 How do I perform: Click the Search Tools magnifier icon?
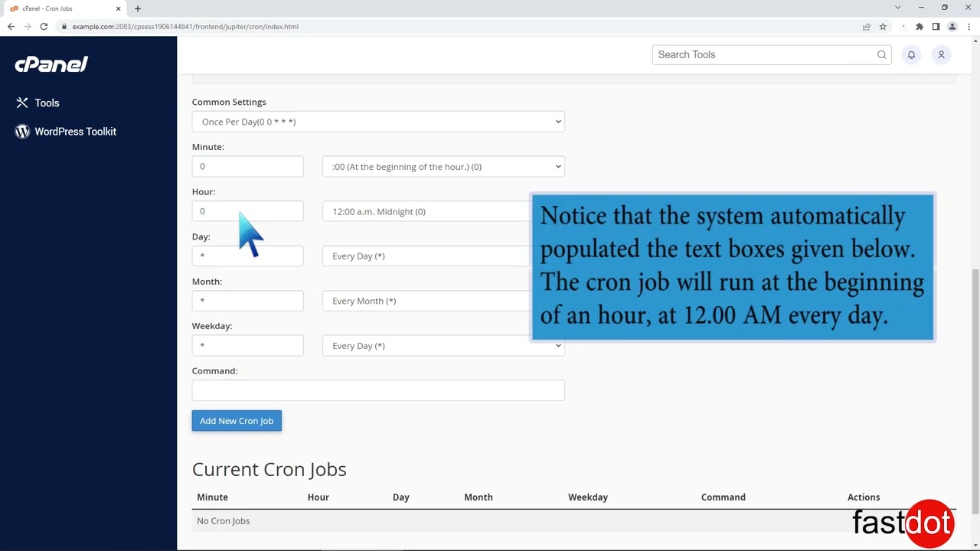pyautogui.click(x=881, y=54)
